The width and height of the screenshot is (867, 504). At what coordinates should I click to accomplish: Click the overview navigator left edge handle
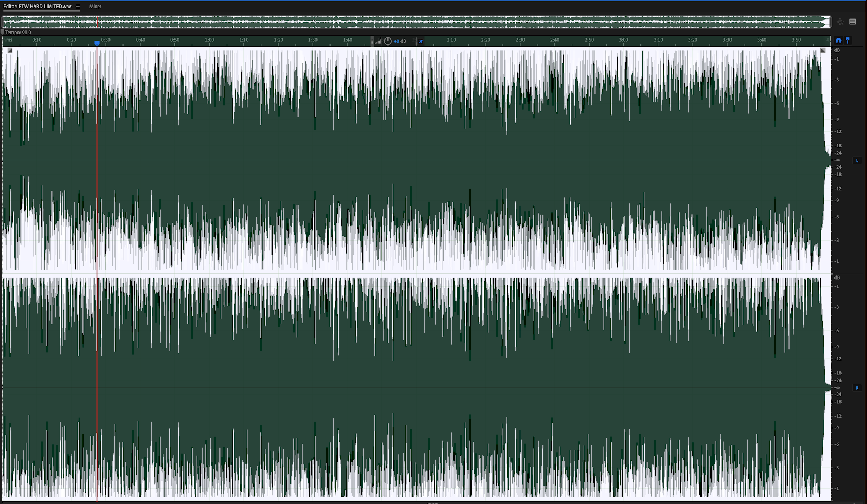tap(3, 22)
